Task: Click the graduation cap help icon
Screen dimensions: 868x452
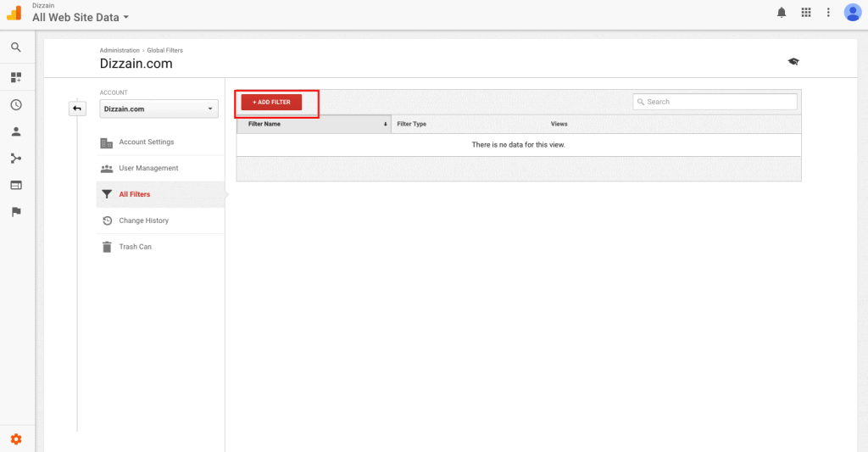Action: pos(793,62)
